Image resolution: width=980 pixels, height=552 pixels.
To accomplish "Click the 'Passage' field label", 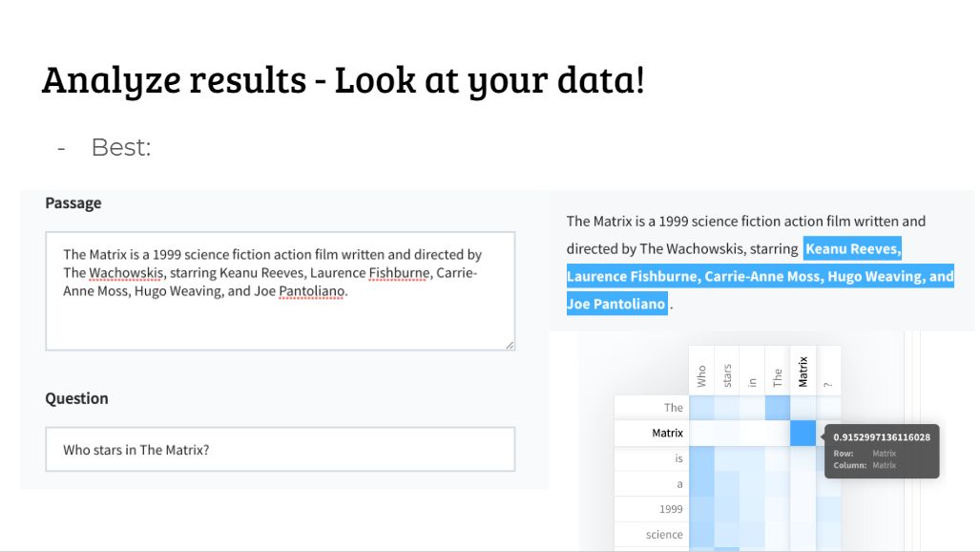I will coord(73,203).
